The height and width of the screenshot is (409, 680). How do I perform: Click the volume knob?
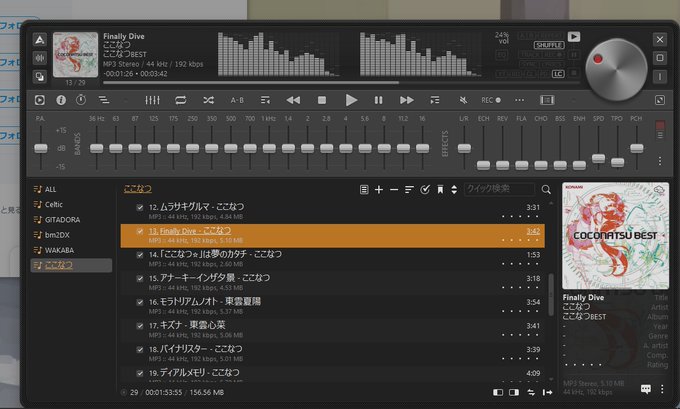[616, 69]
